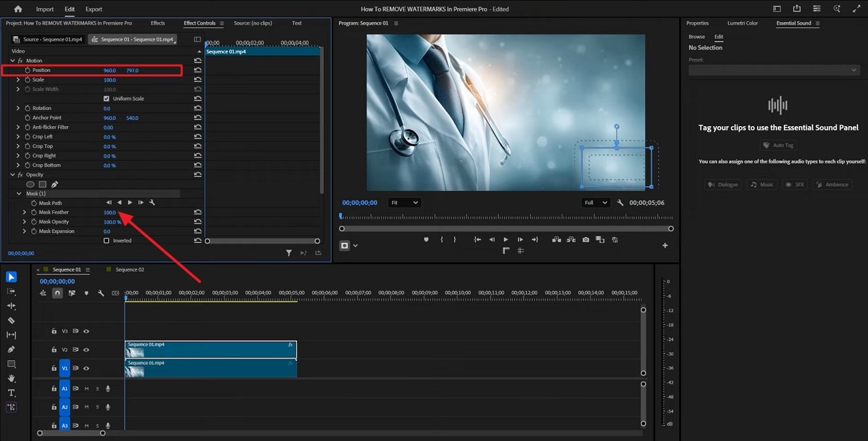Open the Full playback resolution dropdown
868x441 pixels.
[x=596, y=203]
